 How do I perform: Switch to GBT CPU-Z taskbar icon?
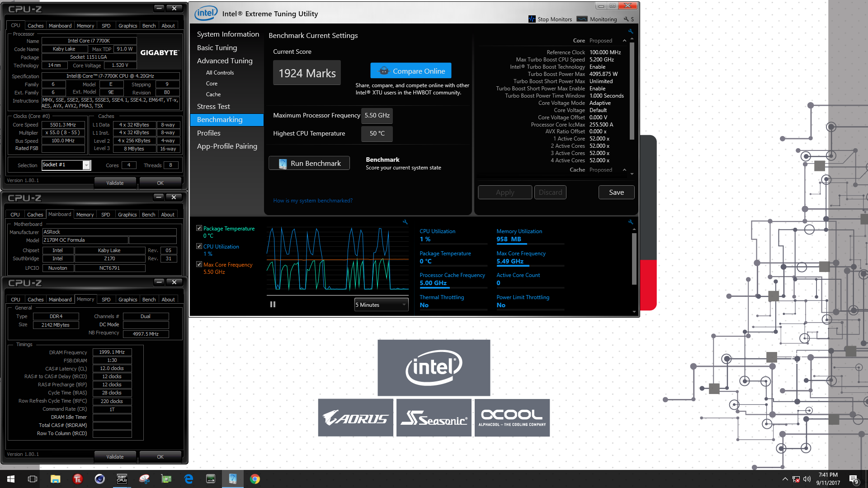coord(122,479)
